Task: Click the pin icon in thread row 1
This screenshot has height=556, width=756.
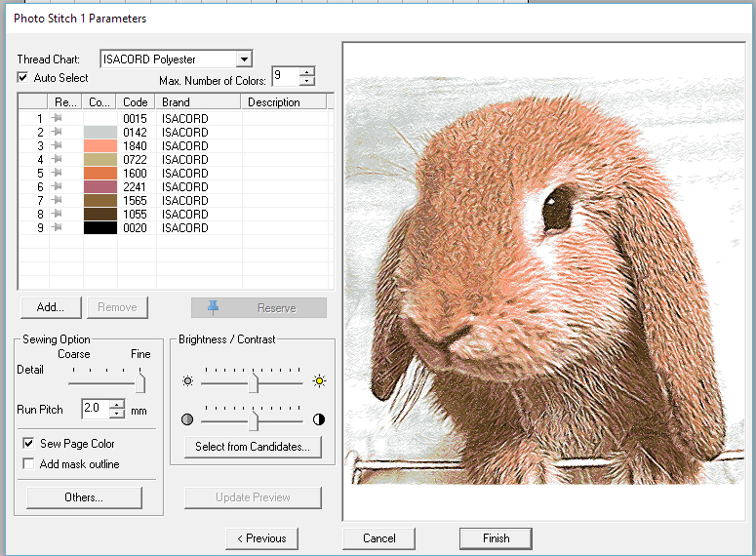Action: point(57,119)
